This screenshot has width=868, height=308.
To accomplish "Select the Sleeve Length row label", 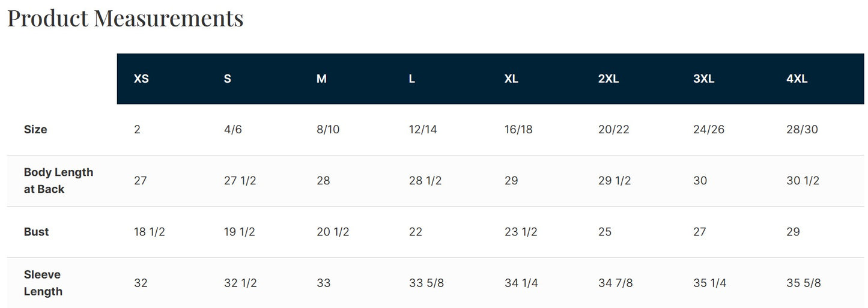I will click(x=43, y=283).
